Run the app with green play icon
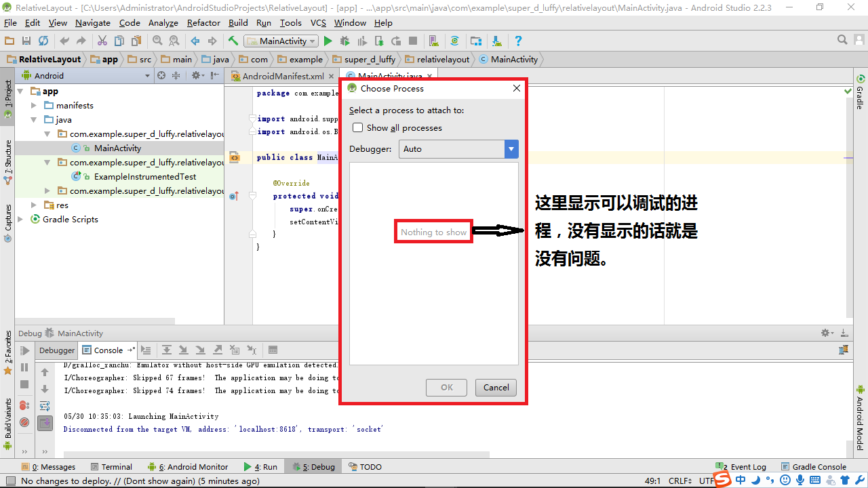This screenshot has height=488, width=868. tap(328, 41)
